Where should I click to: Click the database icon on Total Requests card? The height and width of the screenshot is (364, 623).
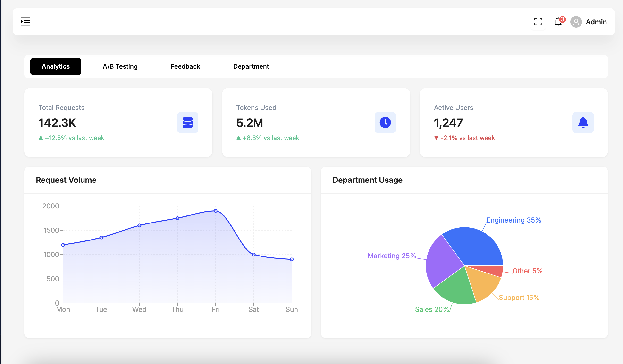(x=187, y=123)
